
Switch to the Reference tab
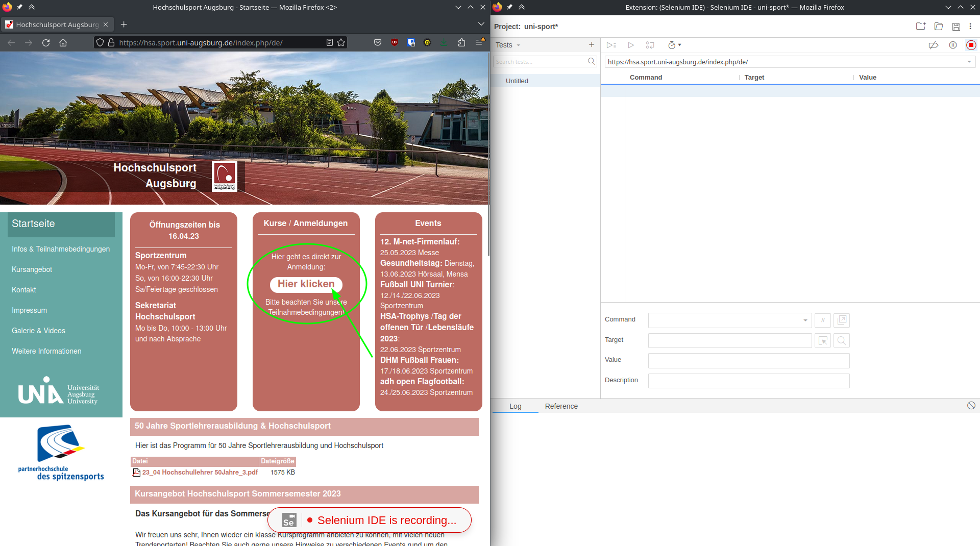click(561, 407)
